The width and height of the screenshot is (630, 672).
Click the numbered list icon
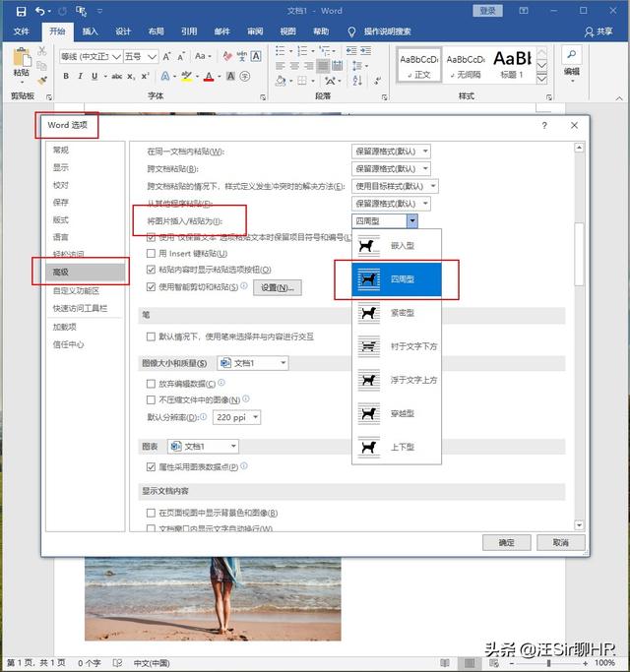[x=302, y=51]
